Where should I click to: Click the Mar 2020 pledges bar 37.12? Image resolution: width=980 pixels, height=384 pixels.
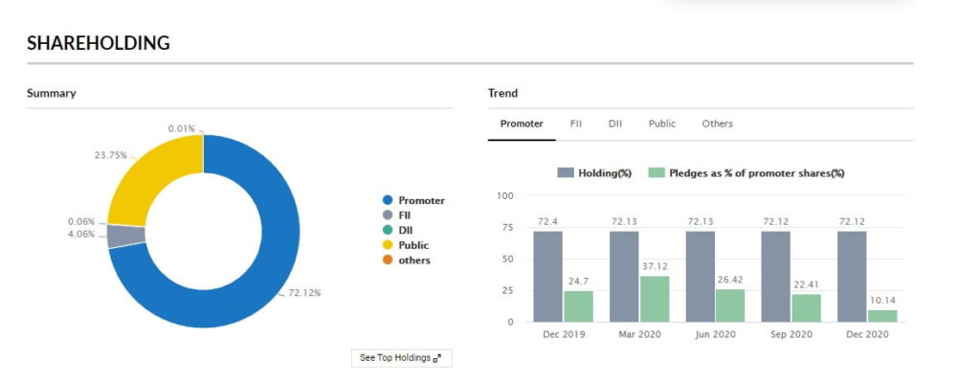pos(654,298)
